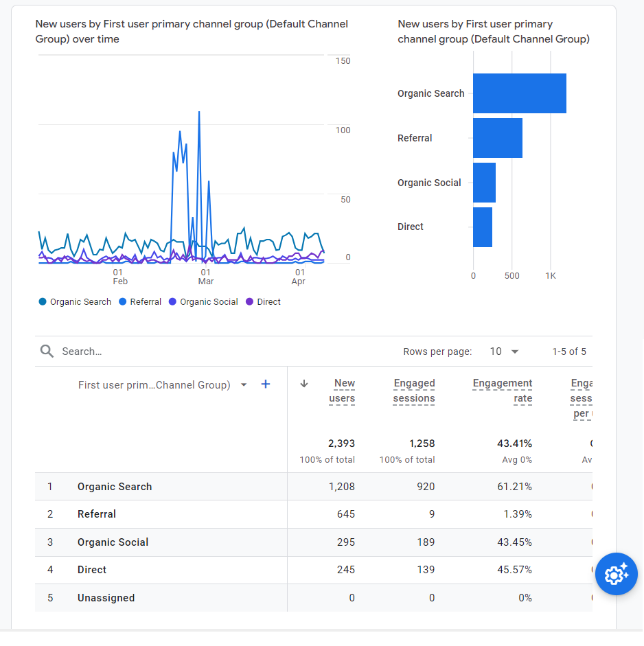
Task: Select the Organic Search table row
Action: click(x=314, y=487)
